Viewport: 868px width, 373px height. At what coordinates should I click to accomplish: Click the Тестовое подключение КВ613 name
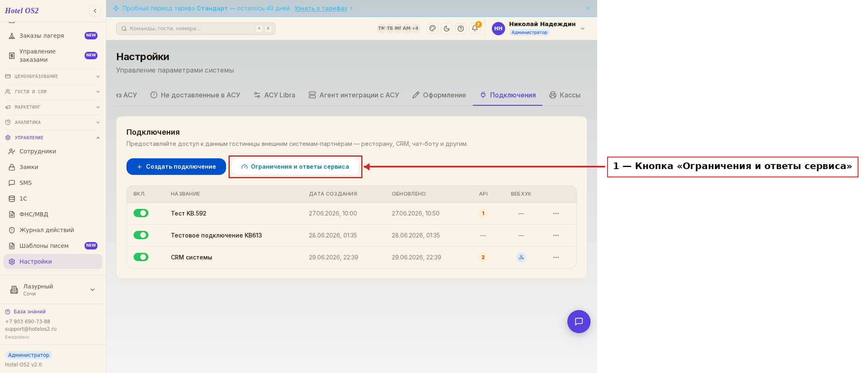click(x=216, y=235)
